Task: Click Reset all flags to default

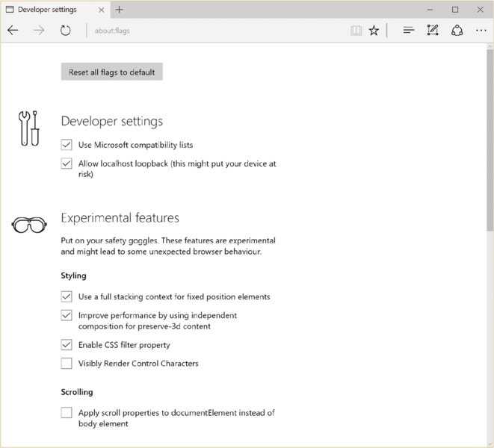Action: pyautogui.click(x=112, y=72)
